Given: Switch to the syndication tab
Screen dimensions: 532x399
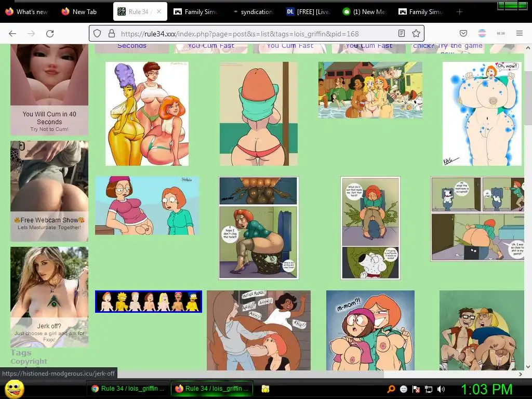Looking at the screenshot, I should [x=253, y=12].
